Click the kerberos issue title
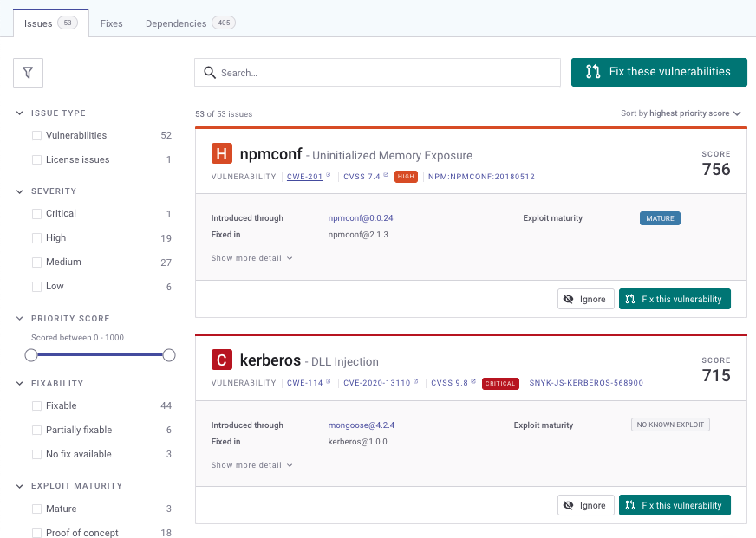Viewport: 756px width, 538px height. pos(270,360)
